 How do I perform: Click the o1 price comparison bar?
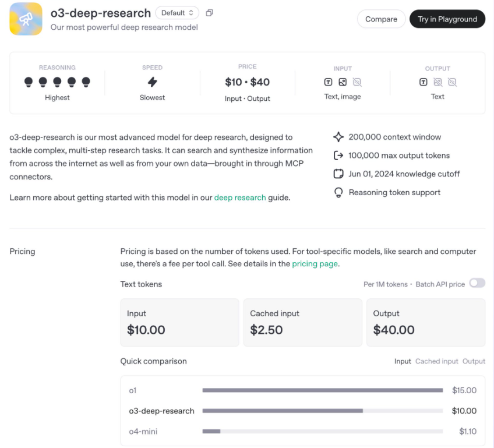click(x=322, y=390)
